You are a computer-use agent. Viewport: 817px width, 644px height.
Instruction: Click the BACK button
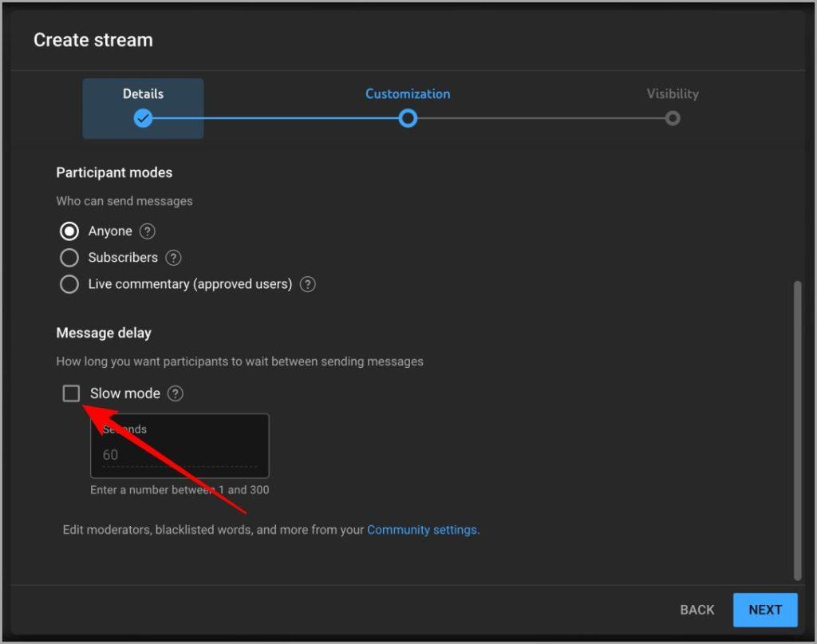(x=697, y=610)
